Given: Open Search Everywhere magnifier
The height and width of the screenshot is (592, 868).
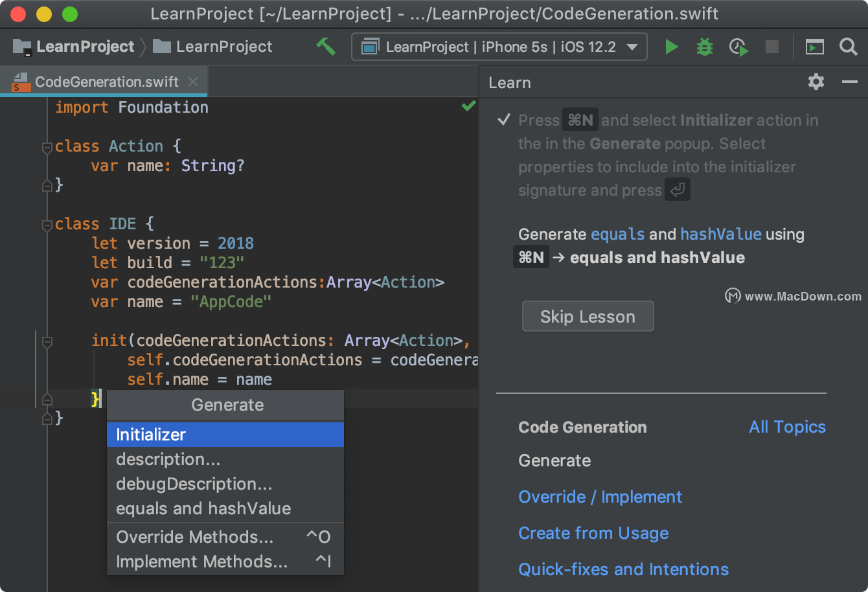Looking at the screenshot, I should tap(848, 47).
